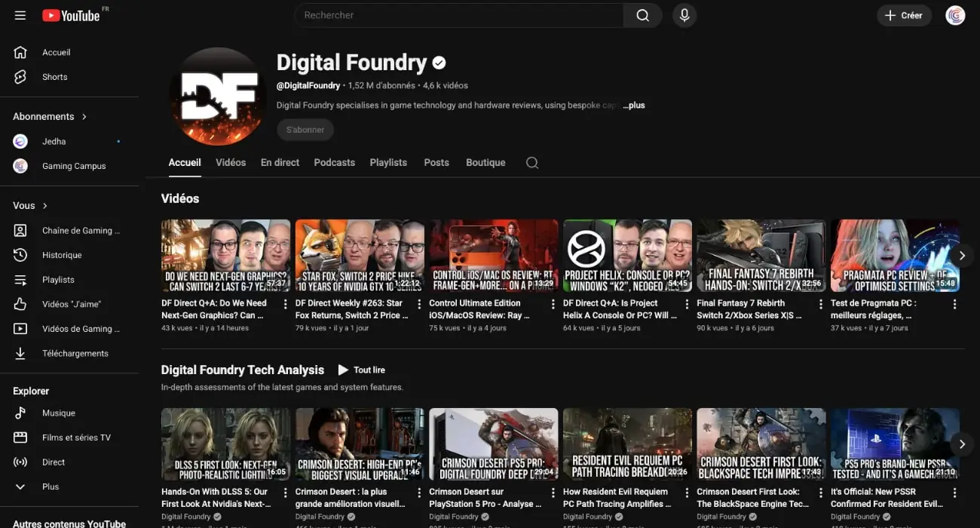The width and height of the screenshot is (980, 528).
Task: Open Shorts from the sidebar
Action: (x=69, y=77)
